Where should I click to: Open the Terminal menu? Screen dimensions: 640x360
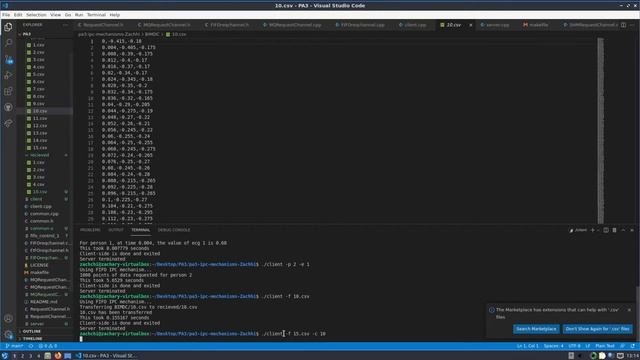[96, 15]
